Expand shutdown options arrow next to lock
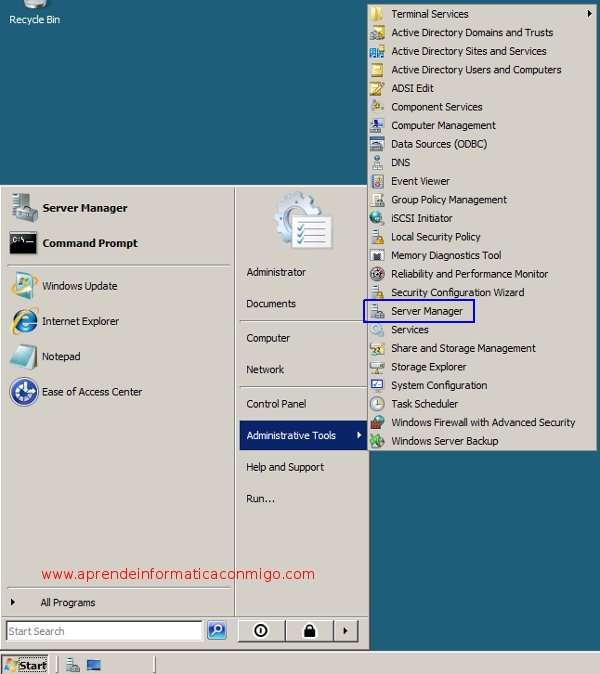The image size is (600, 674). point(346,631)
